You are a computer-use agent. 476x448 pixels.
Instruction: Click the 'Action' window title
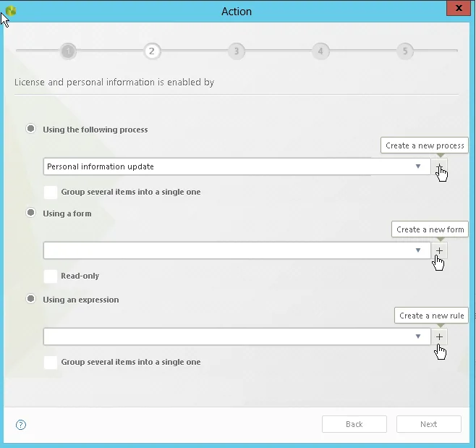237,12
